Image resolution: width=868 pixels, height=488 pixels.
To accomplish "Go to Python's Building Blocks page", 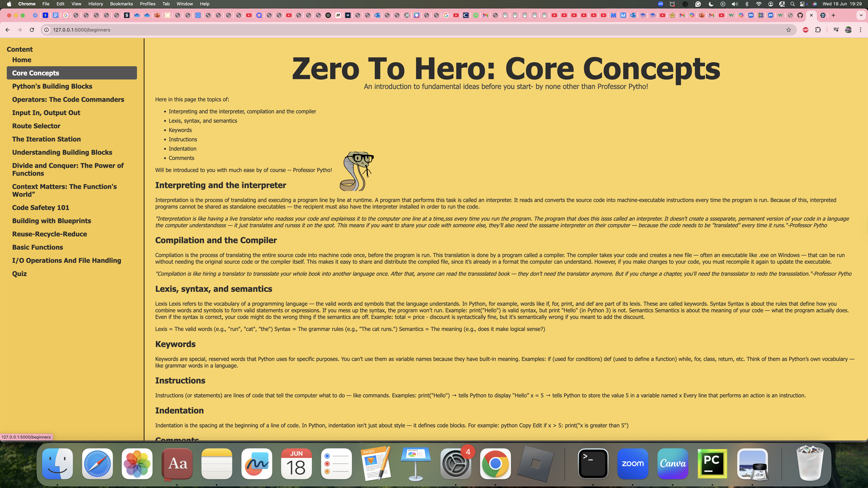I will pos(52,86).
